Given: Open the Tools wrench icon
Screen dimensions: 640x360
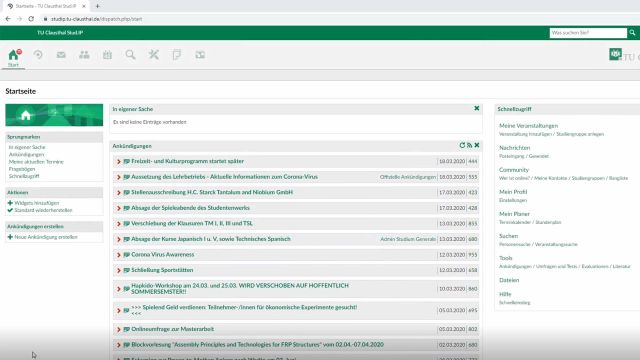Looking at the screenshot, I should click(x=153, y=55).
